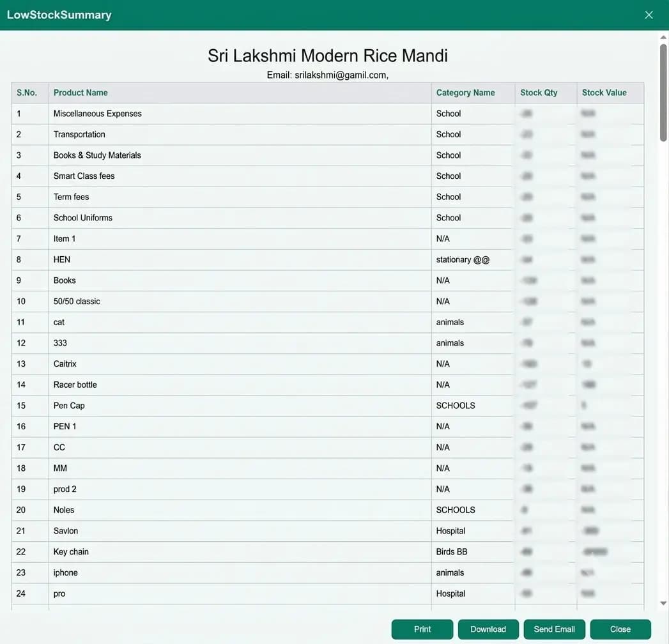Click the stationary @@ category cell

click(x=473, y=260)
